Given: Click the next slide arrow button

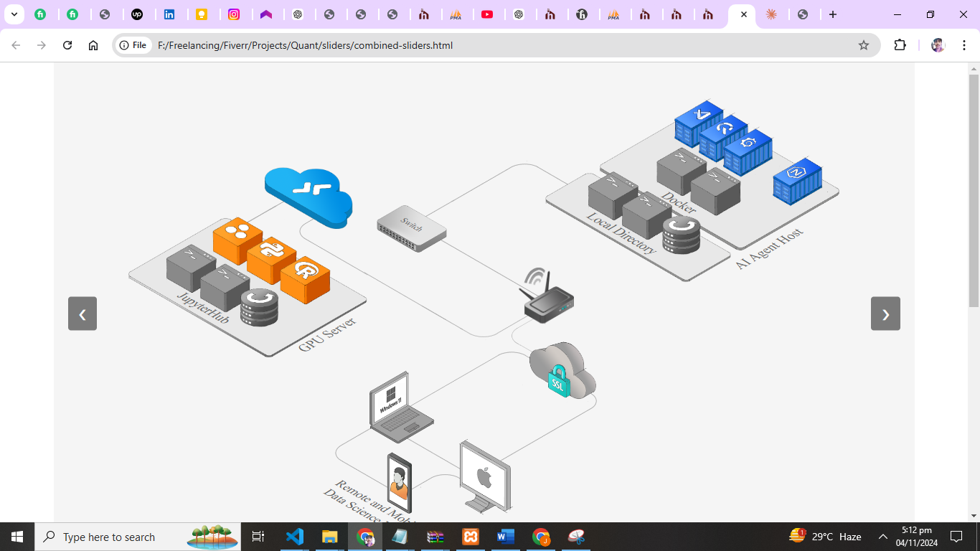Looking at the screenshot, I should tap(885, 314).
